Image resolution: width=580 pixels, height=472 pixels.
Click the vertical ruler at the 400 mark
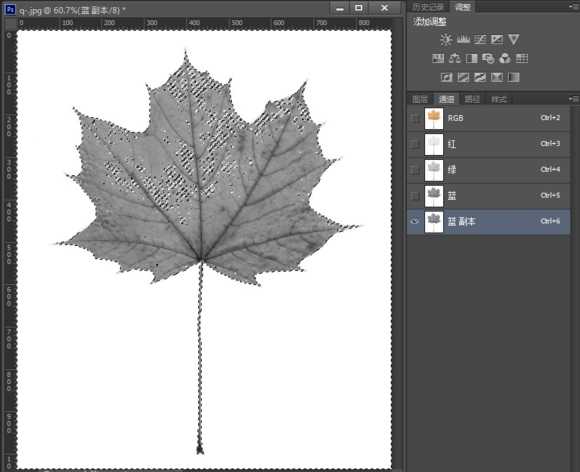9,212
